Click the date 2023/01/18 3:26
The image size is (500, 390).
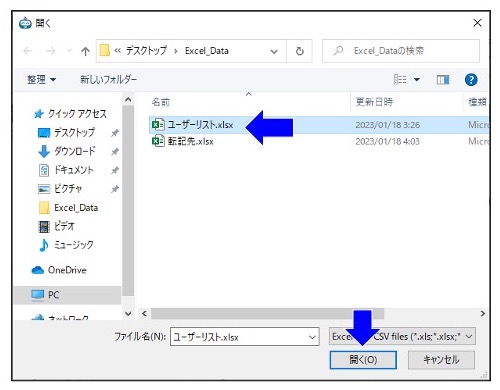(x=388, y=125)
